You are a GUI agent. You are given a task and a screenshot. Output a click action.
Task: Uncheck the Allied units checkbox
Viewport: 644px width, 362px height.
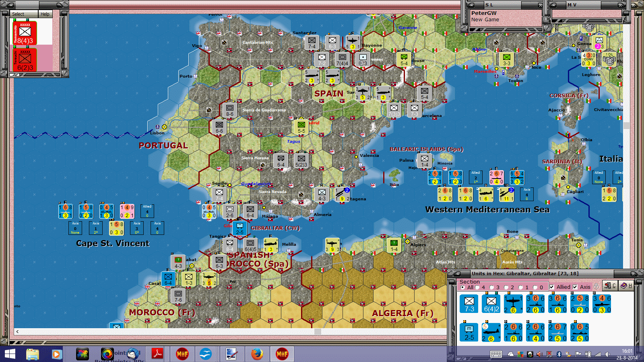[551, 287]
